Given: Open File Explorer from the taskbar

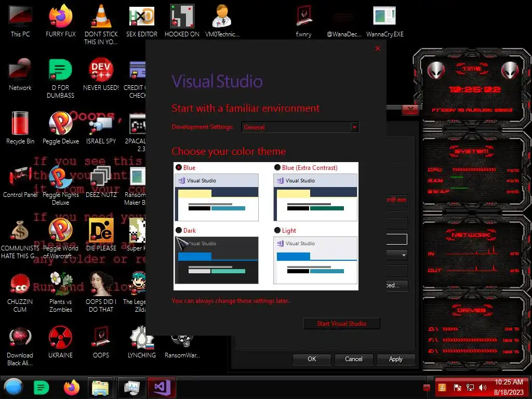Looking at the screenshot, I should 100,388.
